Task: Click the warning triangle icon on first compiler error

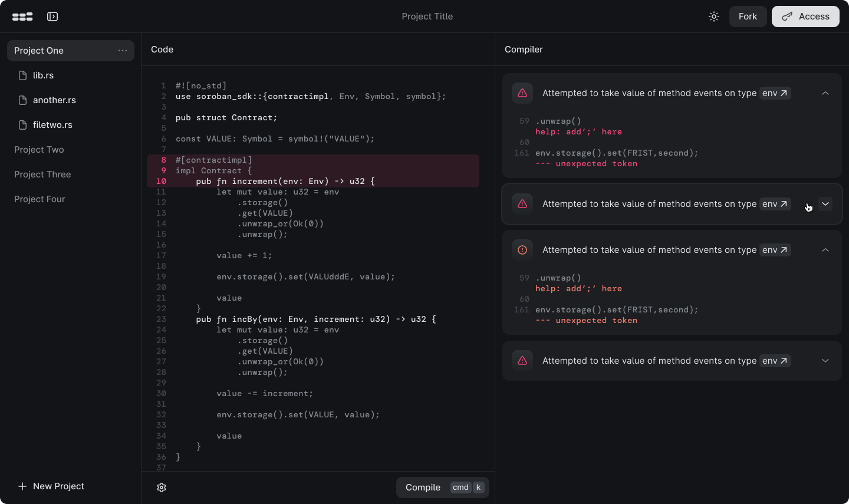Action: pos(522,93)
